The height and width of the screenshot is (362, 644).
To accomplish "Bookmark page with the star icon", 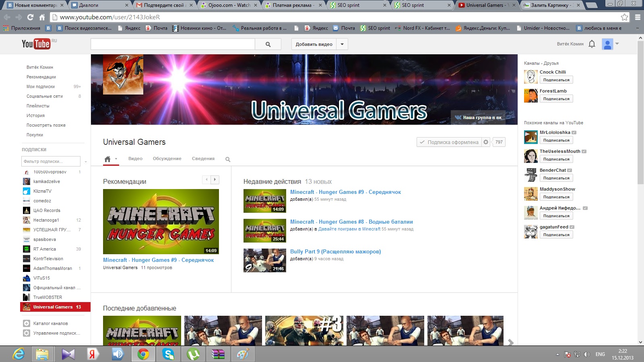I will click(x=624, y=17).
